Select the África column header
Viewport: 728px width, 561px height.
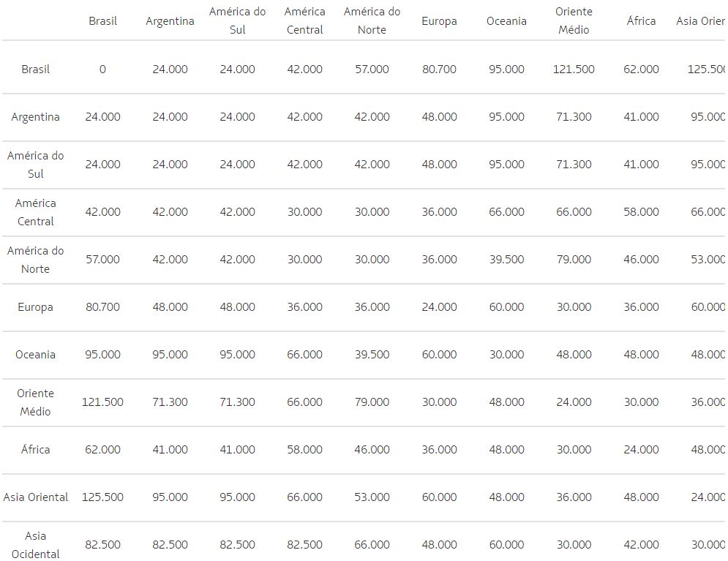(641, 20)
